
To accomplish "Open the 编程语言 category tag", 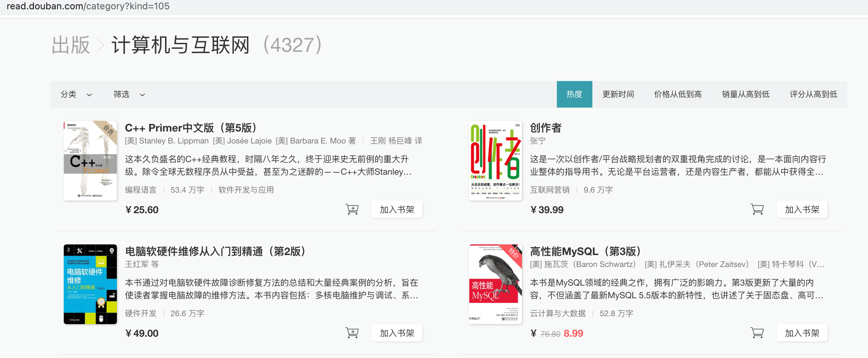I will tap(141, 190).
